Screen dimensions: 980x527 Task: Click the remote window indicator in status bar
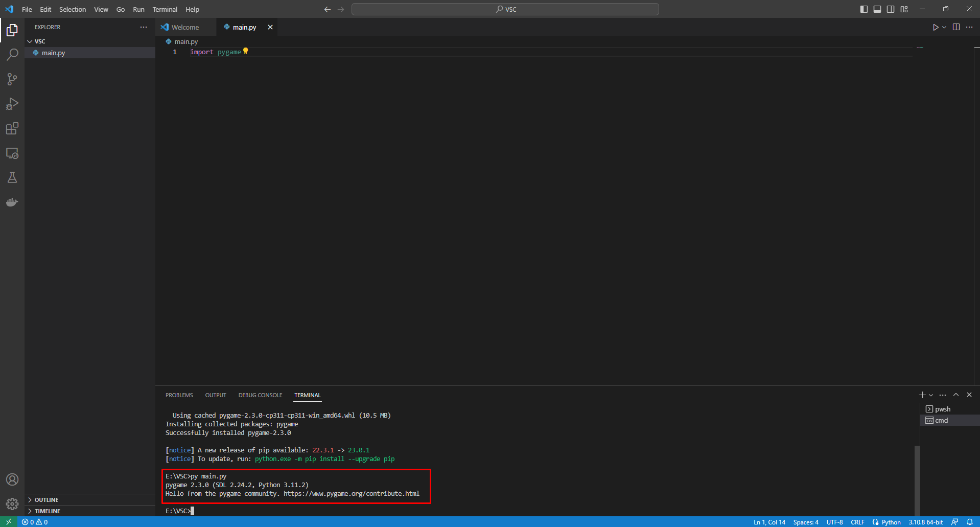(9, 522)
